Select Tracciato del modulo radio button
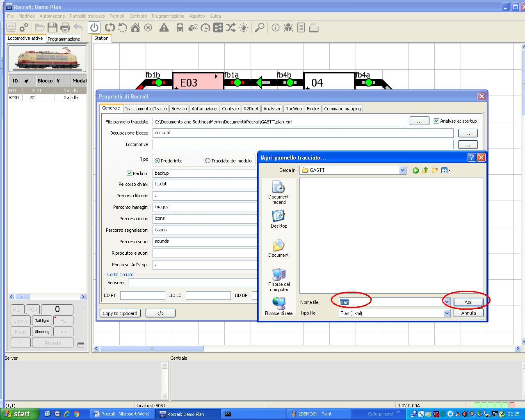The image size is (525, 420). pos(208,161)
